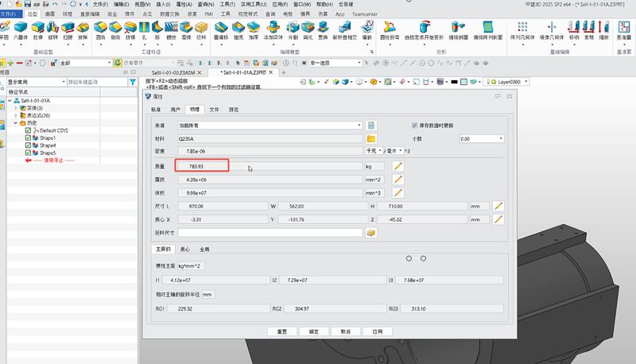The image size is (636, 364).
Task: Open the material library folder icon next to Q235A
Action: (x=371, y=138)
